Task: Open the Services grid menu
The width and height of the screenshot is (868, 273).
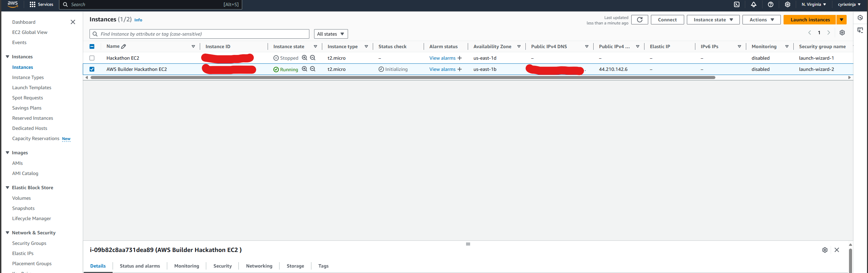Action: click(x=41, y=4)
